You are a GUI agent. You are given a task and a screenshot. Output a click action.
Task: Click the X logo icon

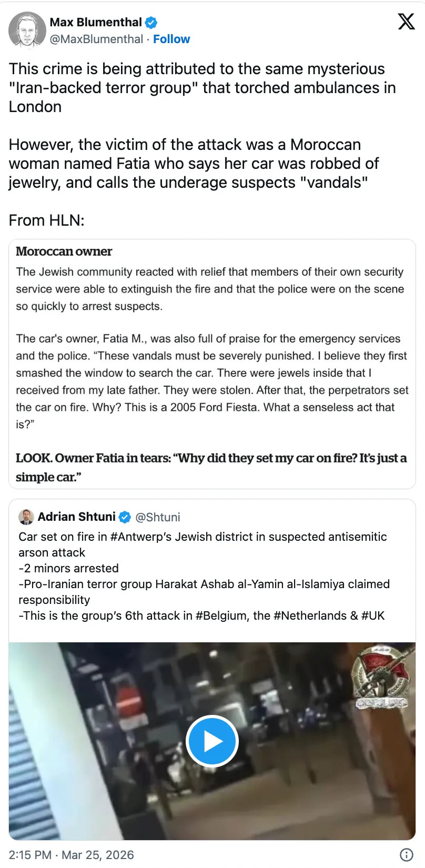point(406,22)
